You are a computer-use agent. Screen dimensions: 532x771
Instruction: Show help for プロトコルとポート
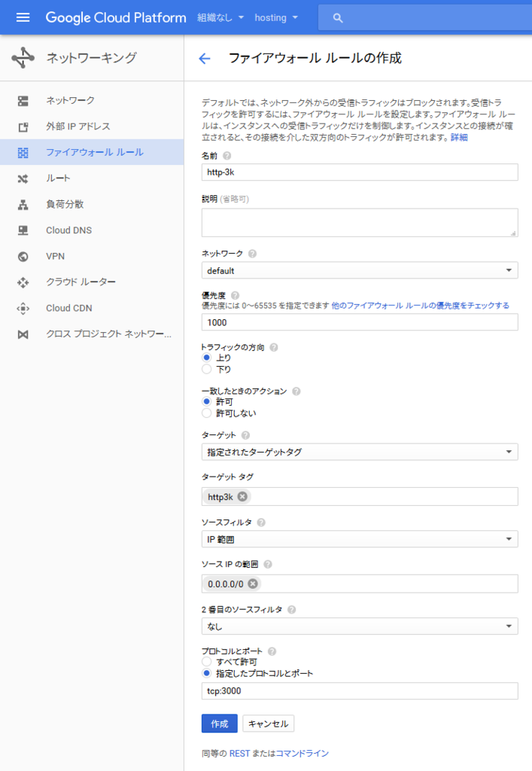tap(272, 651)
